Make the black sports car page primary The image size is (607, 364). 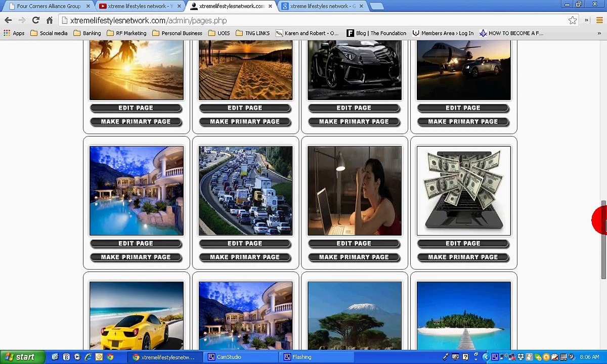pyautogui.click(x=354, y=122)
